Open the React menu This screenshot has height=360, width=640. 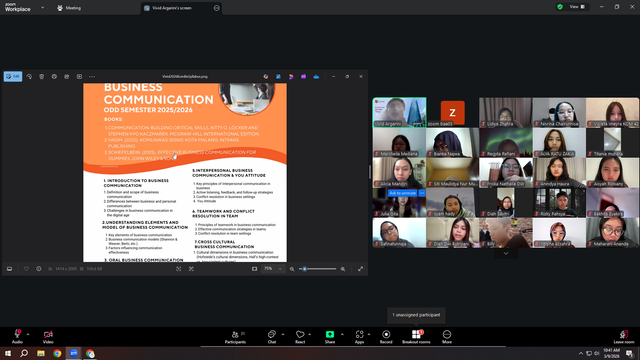[300, 337]
